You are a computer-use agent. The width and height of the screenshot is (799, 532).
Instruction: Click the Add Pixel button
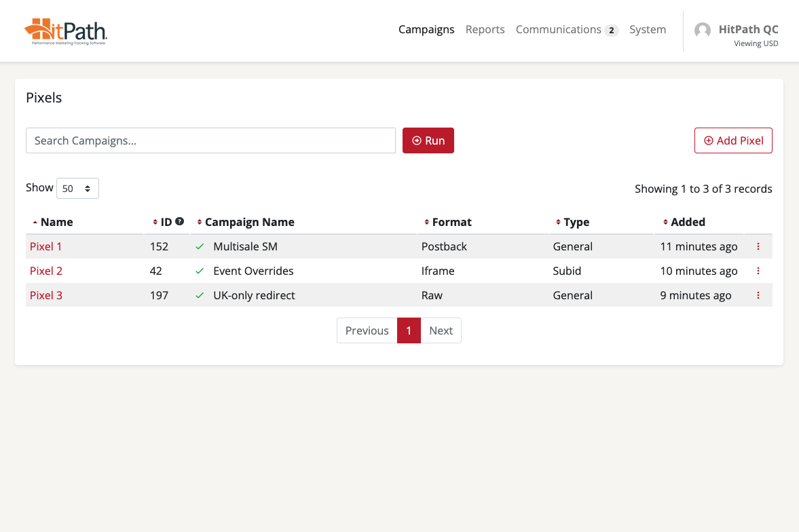733,140
